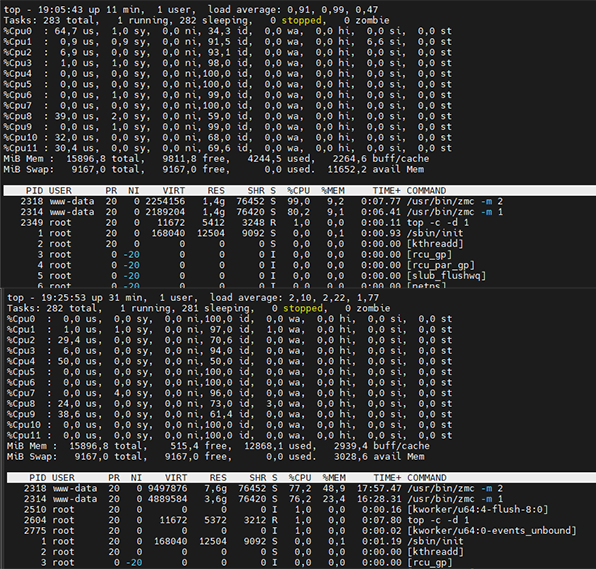Click the RES value 7,6g

(x=216, y=488)
